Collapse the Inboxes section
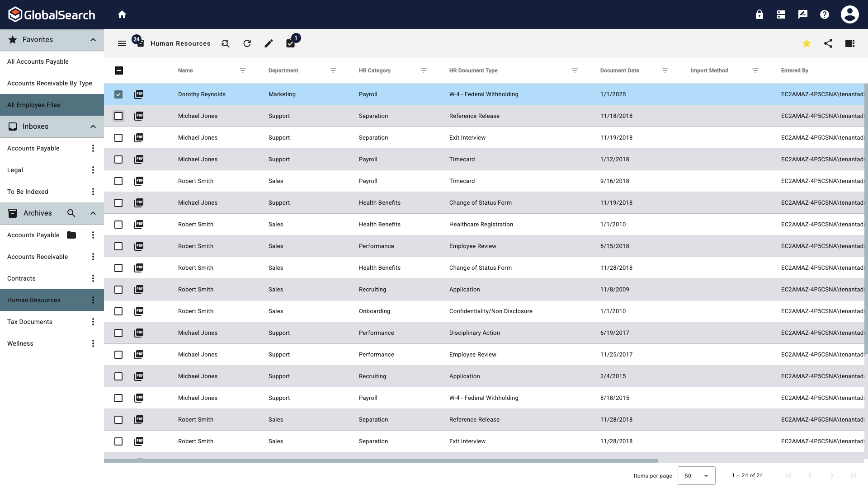868x488 pixels. pos(93,127)
